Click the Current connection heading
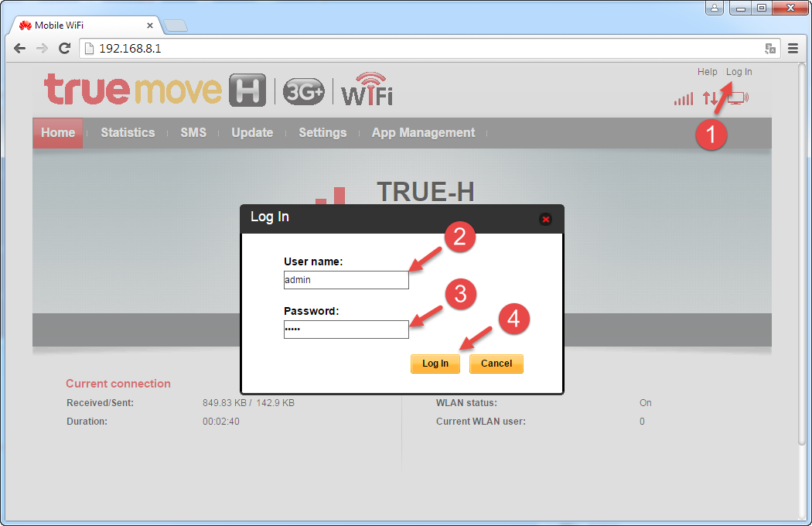Image resolution: width=812 pixels, height=526 pixels. click(x=118, y=384)
